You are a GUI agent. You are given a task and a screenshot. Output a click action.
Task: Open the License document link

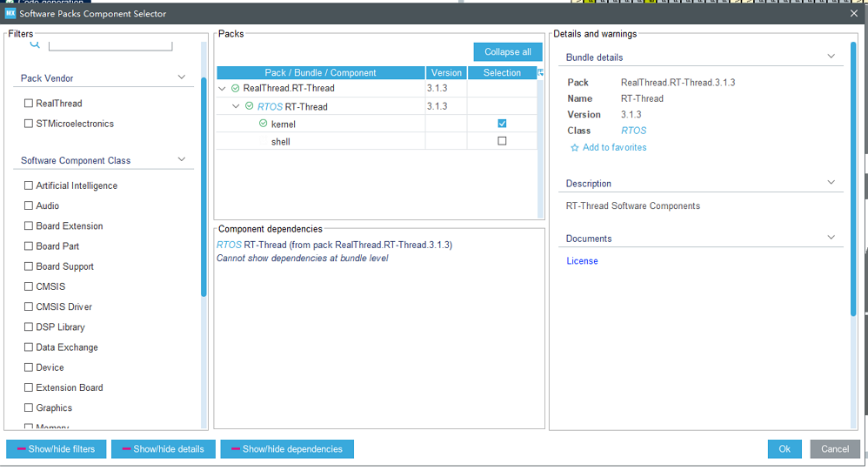(582, 261)
